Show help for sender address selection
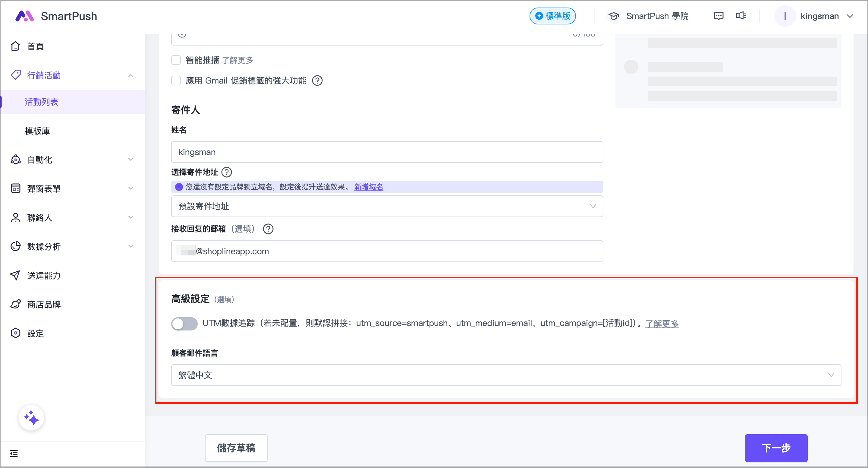 (227, 172)
